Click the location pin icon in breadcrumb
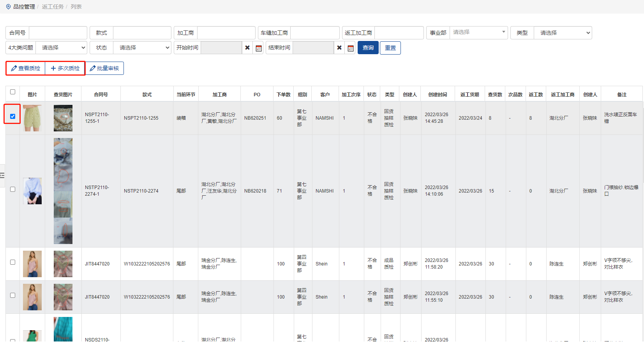644x345 pixels. click(x=8, y=7)
